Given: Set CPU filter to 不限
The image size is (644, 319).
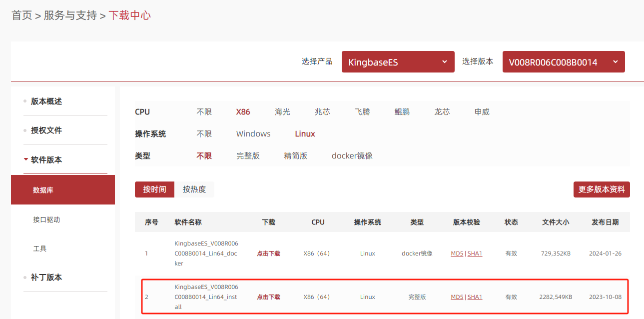Looking at the screenshot, I should point(204,112).
